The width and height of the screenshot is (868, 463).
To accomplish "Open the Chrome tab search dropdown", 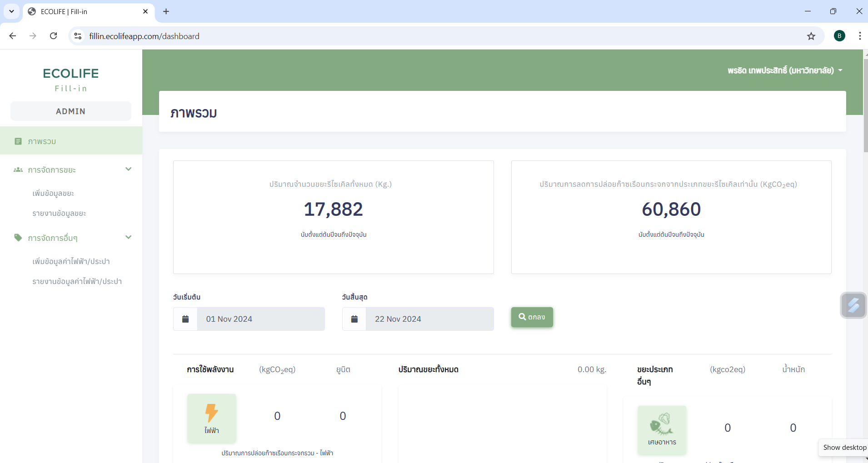I will 11,11.
